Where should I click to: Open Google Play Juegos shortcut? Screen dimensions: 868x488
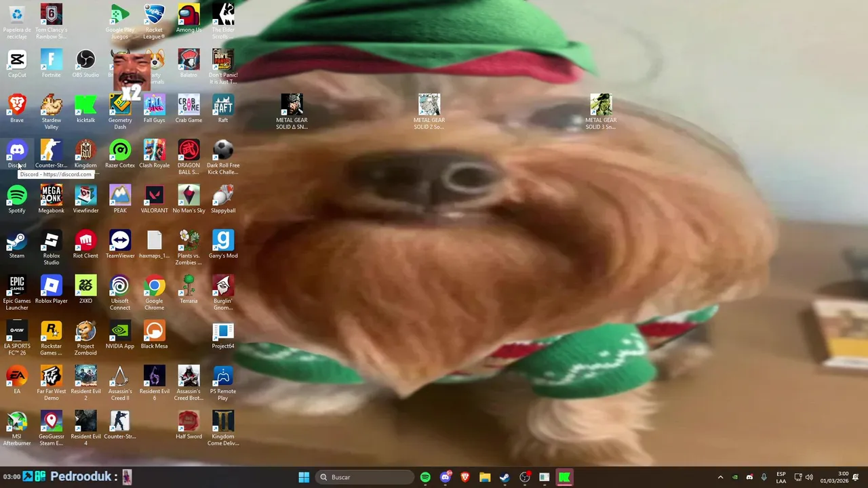pos(120,22)
